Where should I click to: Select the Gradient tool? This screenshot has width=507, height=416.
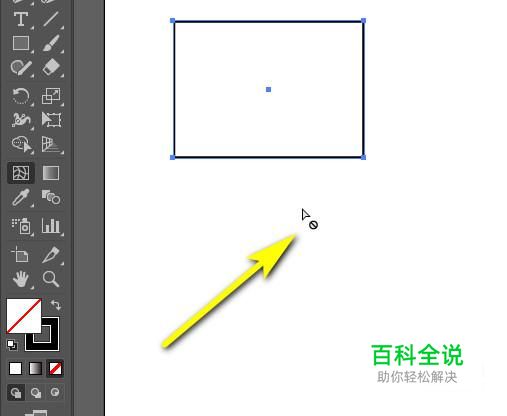[x=51, y=173]
